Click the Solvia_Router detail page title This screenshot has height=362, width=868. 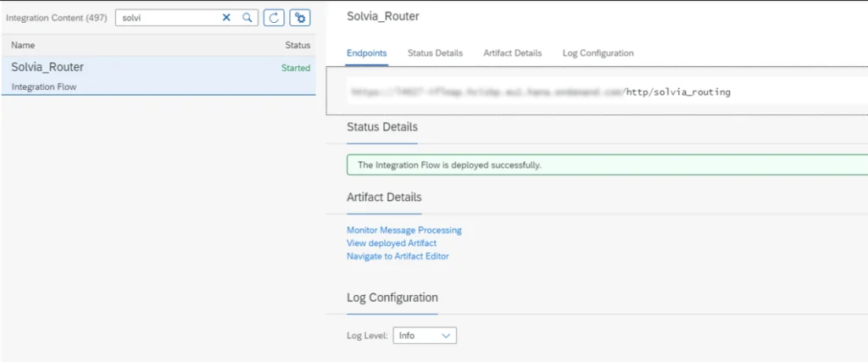point(382,17)
